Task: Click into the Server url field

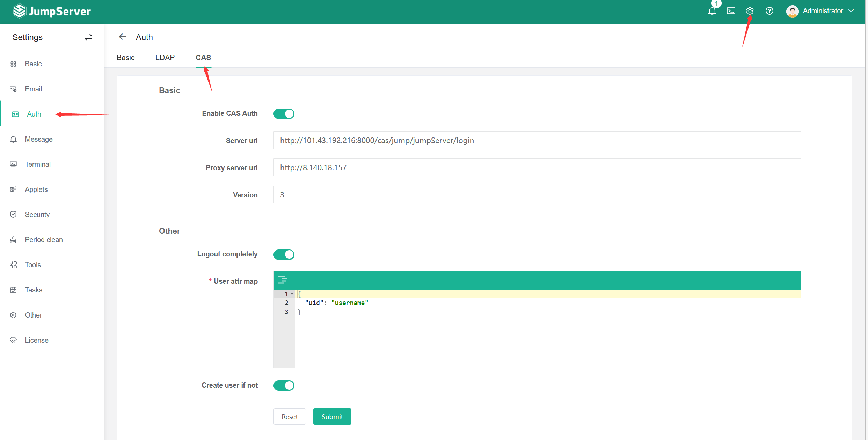Action: (x=537, y=140)
